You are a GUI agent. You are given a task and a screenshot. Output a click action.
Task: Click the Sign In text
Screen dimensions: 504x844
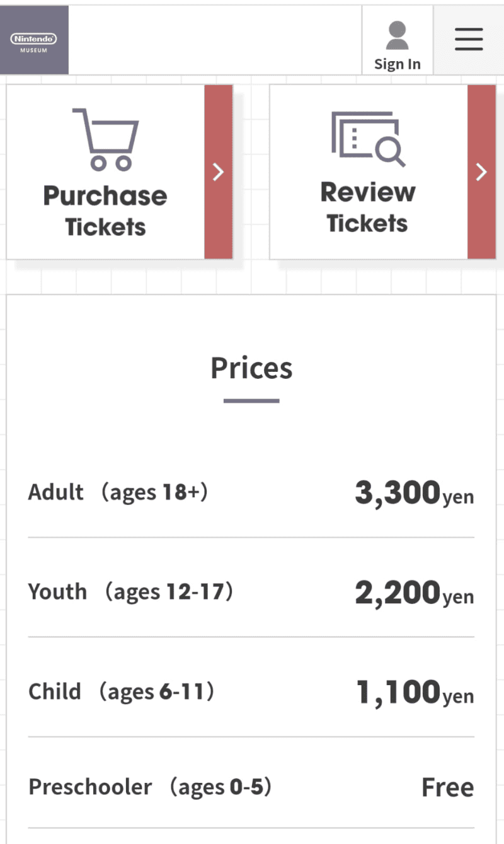coord(397,64)
